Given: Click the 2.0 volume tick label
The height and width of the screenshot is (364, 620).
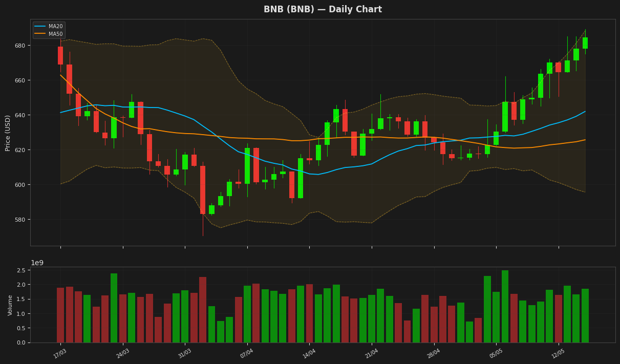Looking at the screenshot, I should point(22,285).
